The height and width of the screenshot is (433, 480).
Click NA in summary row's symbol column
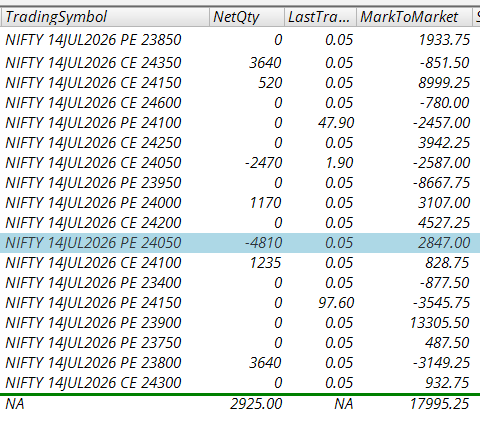(x=15, y=404)
